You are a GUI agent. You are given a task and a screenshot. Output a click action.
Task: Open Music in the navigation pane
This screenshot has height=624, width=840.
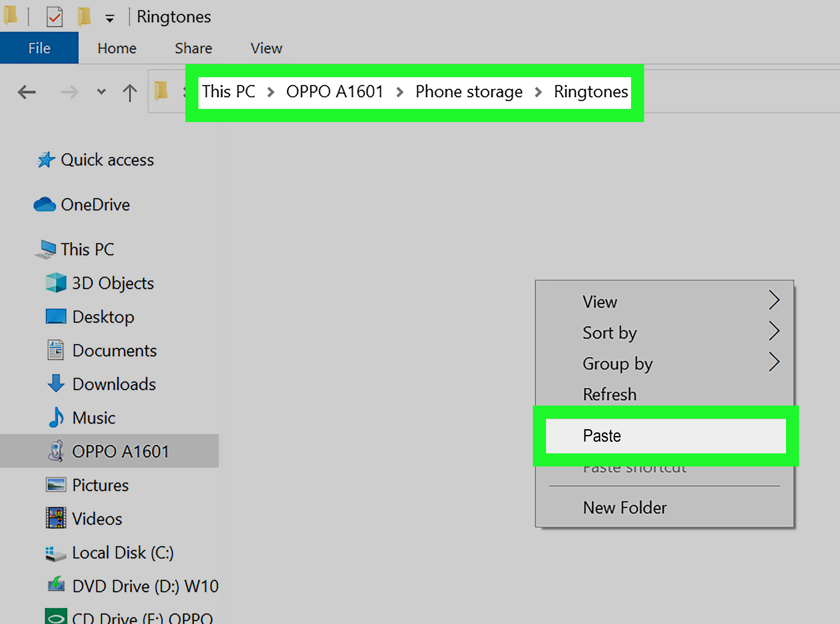point(94,418)
